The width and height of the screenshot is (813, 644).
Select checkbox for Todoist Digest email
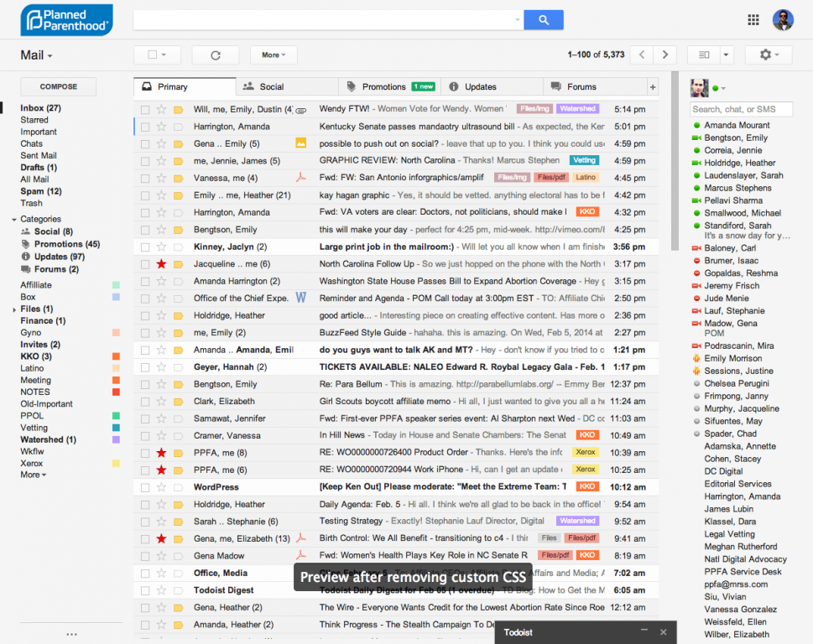pyautogui.click(x=145, y=590)
